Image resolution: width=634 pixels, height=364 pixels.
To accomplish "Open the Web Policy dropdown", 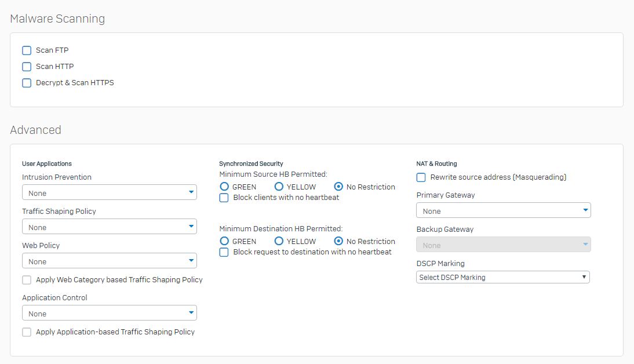I will pos(109,261).
